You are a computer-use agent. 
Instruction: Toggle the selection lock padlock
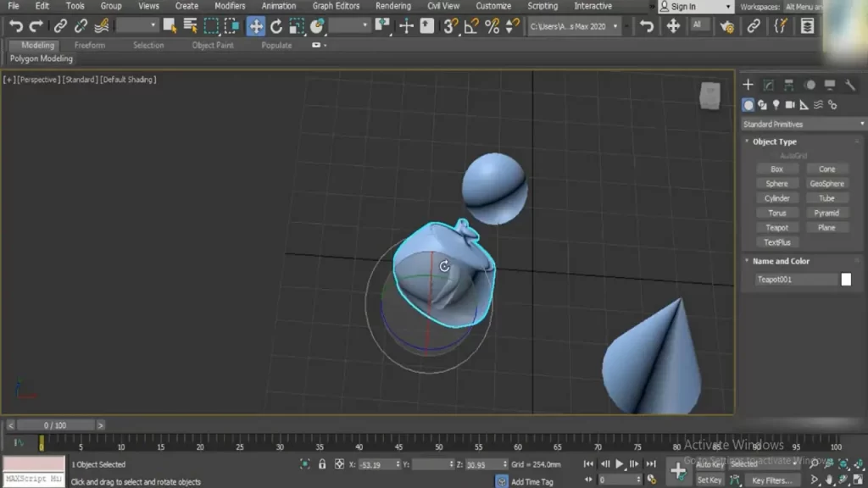coord(322,464)
